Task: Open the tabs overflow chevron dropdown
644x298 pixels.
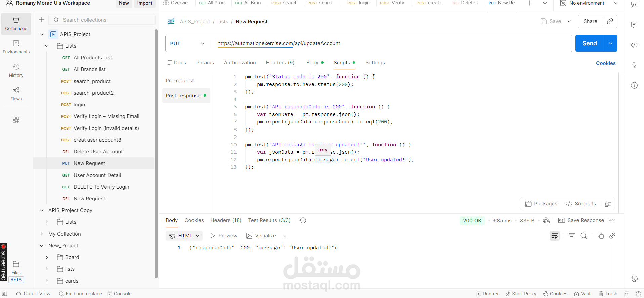Action: [545, 3]
